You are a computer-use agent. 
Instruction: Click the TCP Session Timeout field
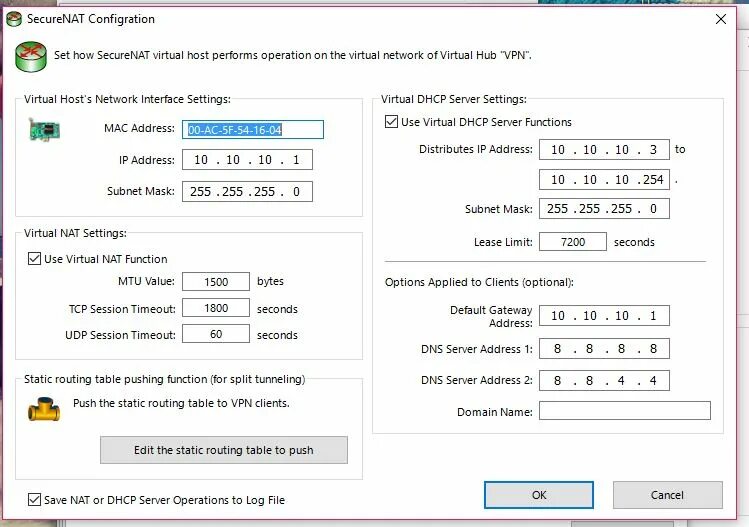coord(216,308)
